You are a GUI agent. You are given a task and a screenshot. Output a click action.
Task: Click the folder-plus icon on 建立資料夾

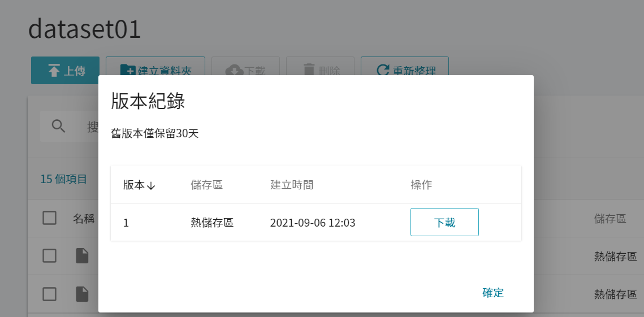coord(127,71)
